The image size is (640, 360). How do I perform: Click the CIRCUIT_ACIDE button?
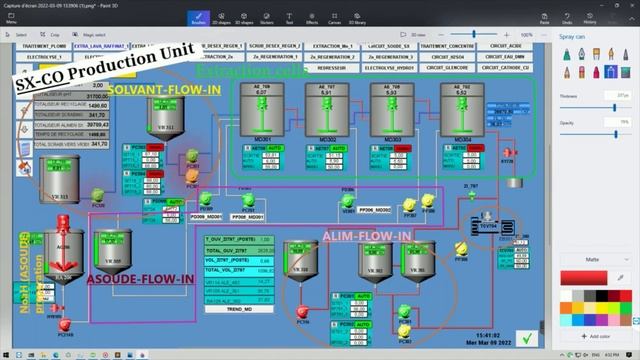[505, 46]
